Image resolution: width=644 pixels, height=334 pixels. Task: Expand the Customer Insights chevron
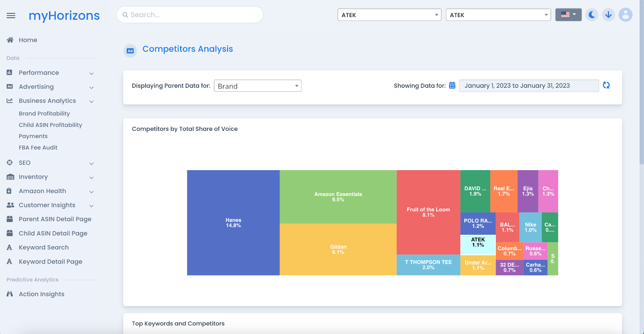91,206
